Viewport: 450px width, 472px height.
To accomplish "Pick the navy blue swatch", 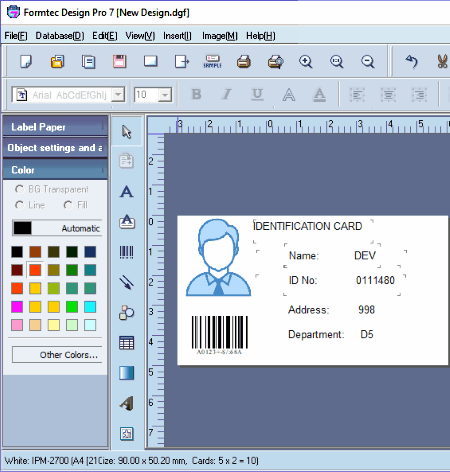I will click(90, 252).
